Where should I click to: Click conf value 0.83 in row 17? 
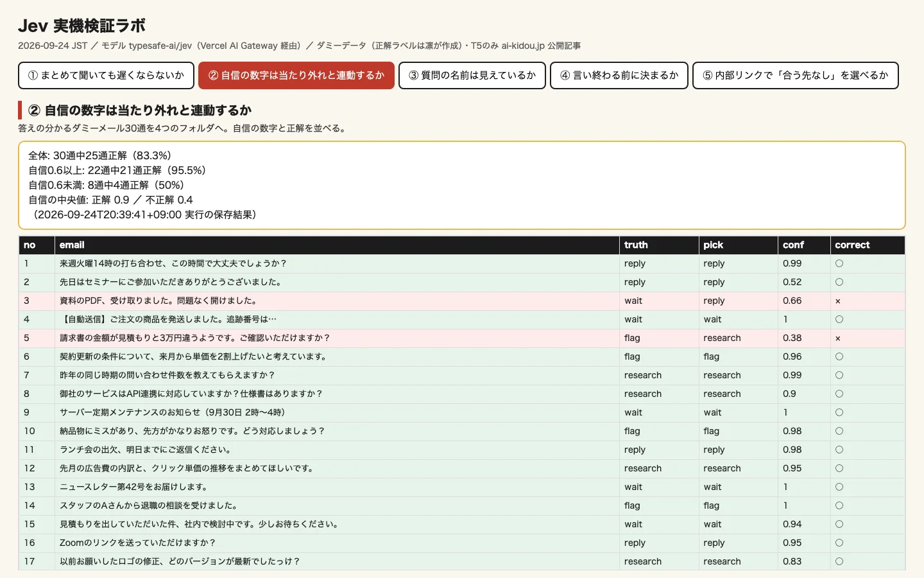(792, 561)
